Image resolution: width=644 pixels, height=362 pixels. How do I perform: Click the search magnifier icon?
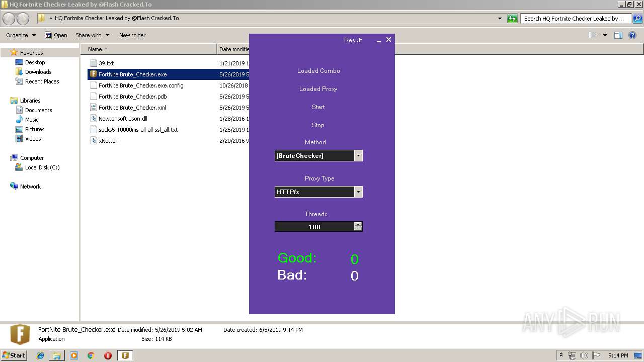pyautogui.click(x=637, y=19)
